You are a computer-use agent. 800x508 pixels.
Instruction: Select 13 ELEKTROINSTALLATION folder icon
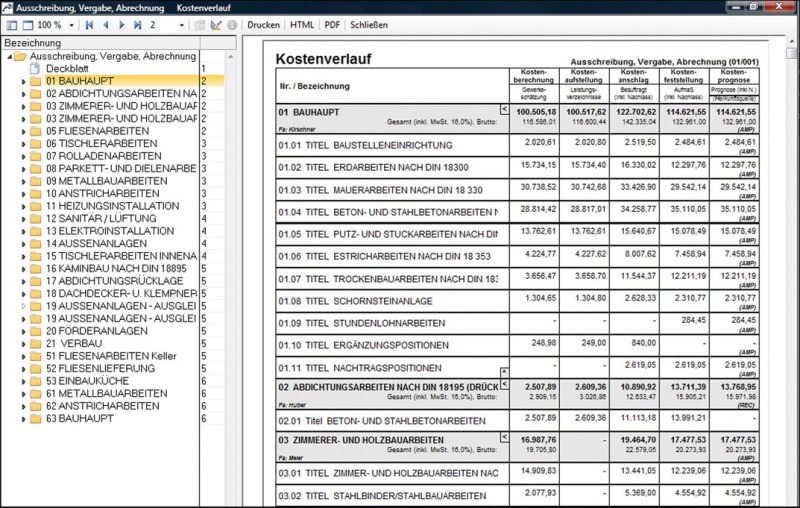point(35,231)
